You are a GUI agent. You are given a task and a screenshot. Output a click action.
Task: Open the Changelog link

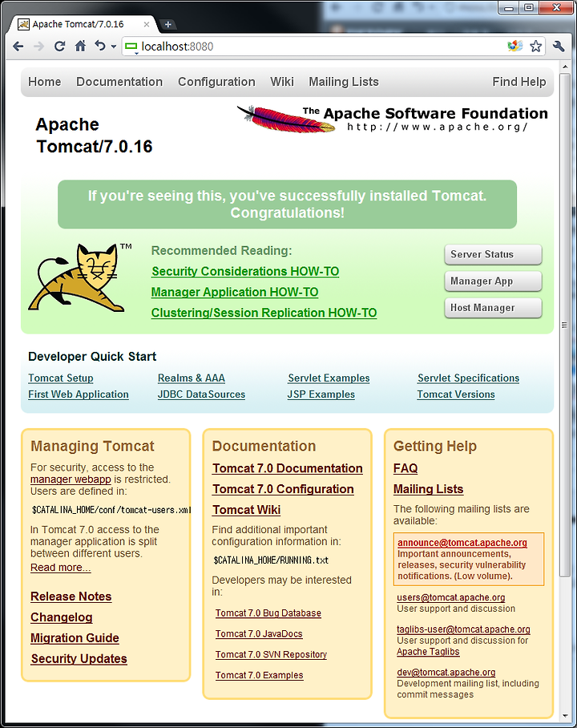pyautogui.click(x=61, y=617)
